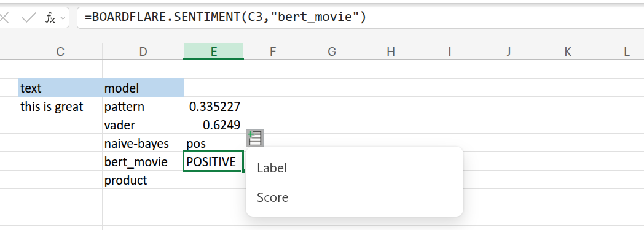Select the column D header

[x=143, y=52]
